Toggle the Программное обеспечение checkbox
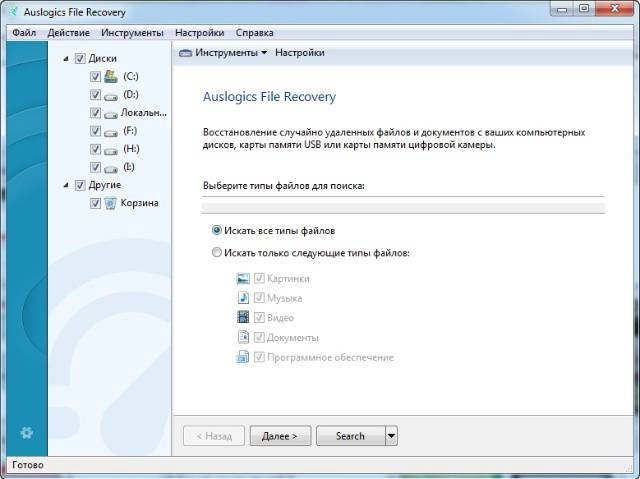 click(x=259, y=357)
